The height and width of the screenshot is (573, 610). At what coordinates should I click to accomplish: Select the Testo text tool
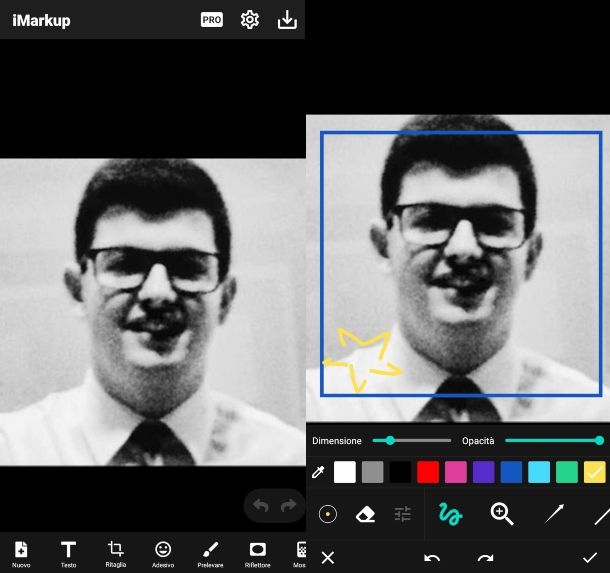point(68,554)
